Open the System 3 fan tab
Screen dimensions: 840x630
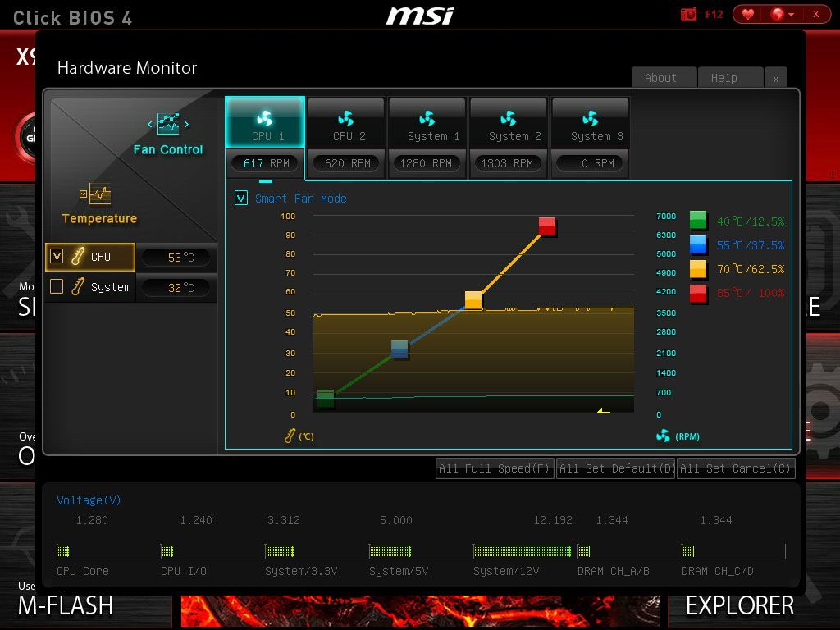tap(591, 123)
